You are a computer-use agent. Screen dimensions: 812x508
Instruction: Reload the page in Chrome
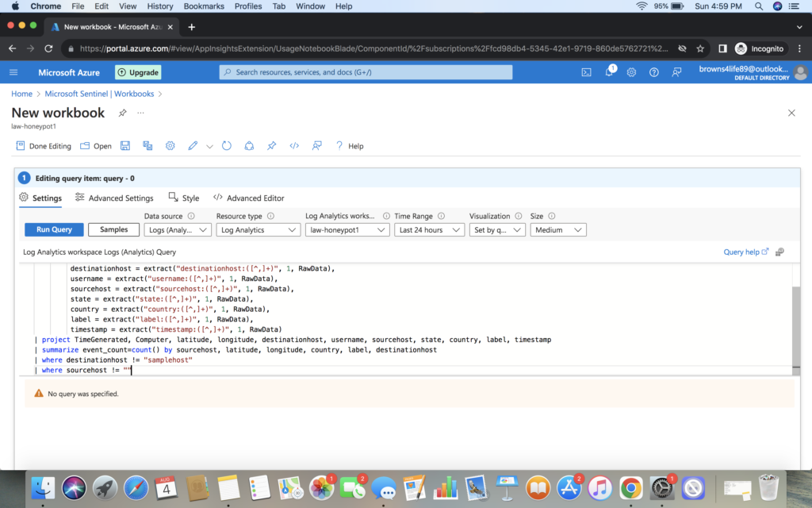pyautogui.click(x=48, y=48)
